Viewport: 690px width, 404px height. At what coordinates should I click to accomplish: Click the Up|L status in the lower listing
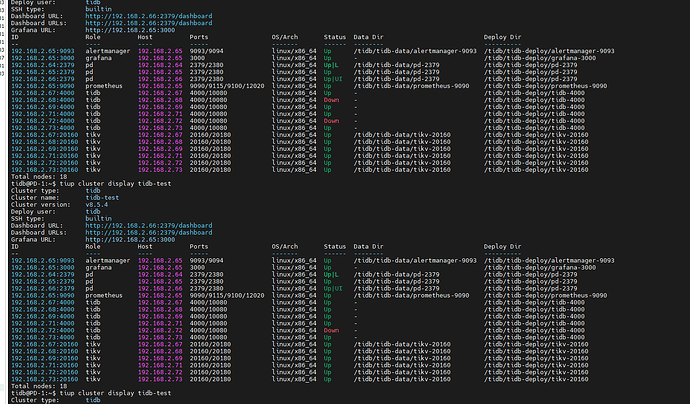[x=331, y=275]
